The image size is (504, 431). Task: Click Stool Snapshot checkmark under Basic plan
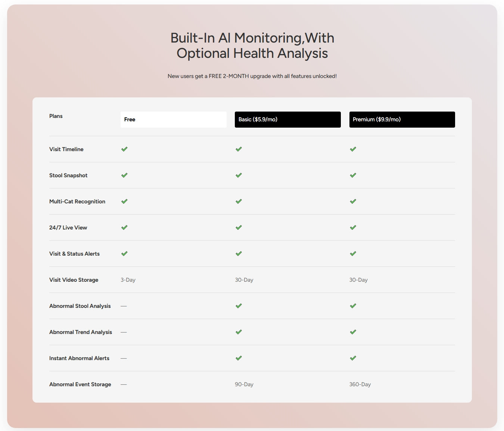click(x=239, y=175)
